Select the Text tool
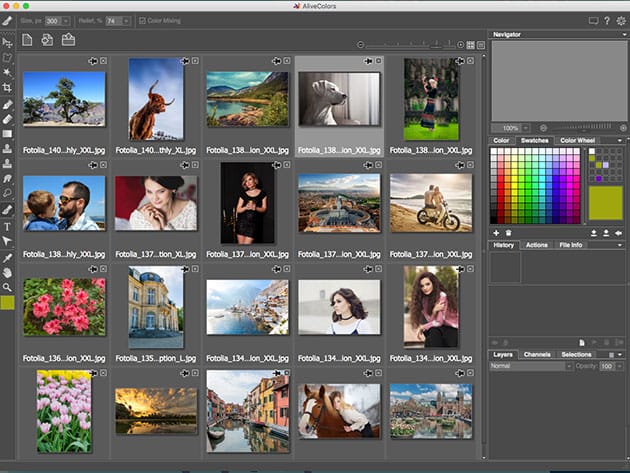 point(8,226)
